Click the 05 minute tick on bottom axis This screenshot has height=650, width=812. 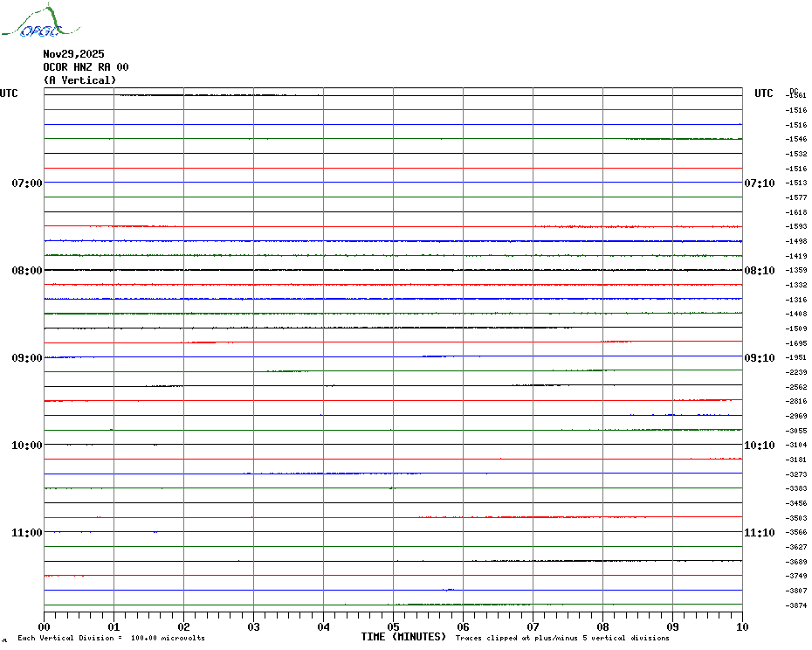[393, 626]
